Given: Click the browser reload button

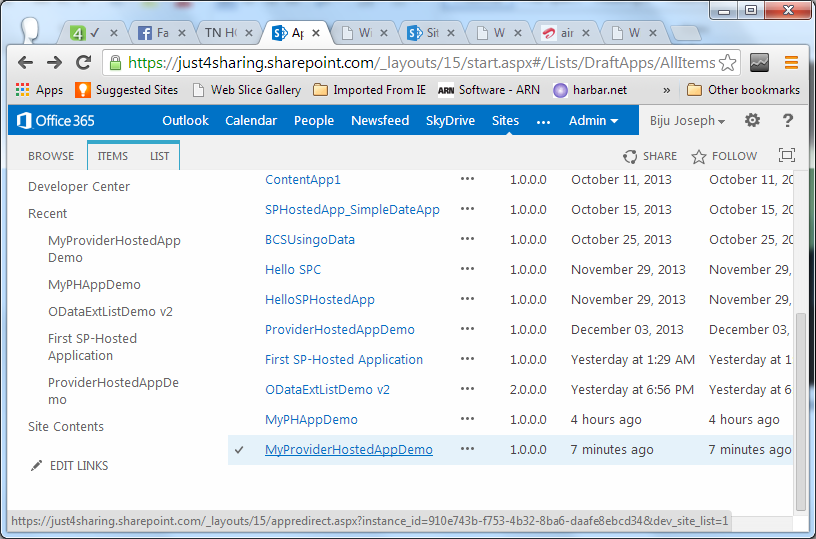Looking at the screenshot, I should [84, 62].
